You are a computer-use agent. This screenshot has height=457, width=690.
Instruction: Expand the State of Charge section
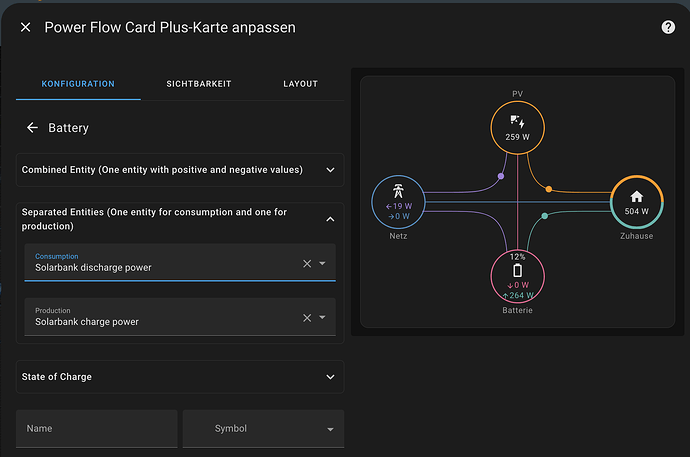[330, 377]
